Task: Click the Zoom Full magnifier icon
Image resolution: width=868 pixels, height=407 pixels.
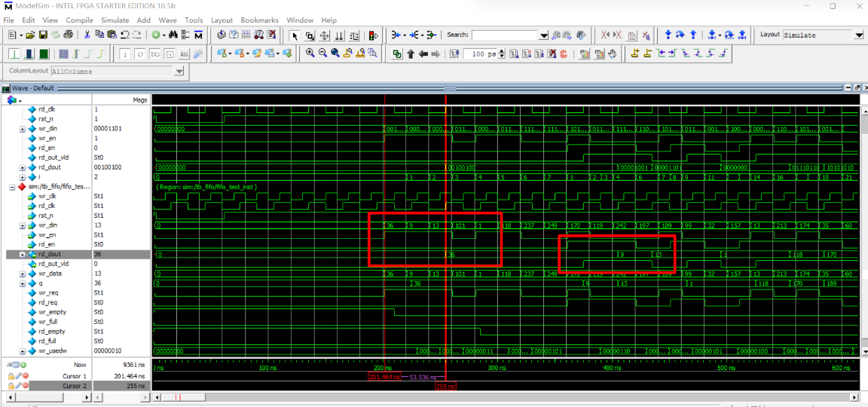Action: (x=335, y=54)
